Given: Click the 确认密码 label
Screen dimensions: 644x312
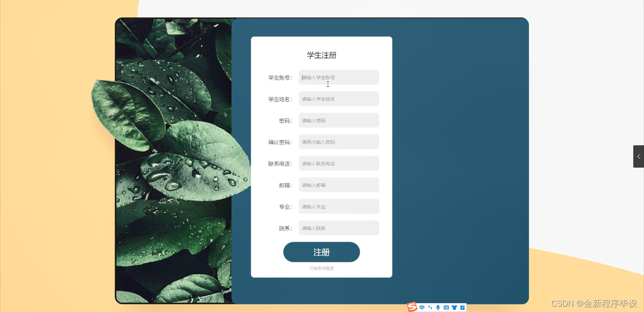Looking at the screenshot, I should [280, 142].
